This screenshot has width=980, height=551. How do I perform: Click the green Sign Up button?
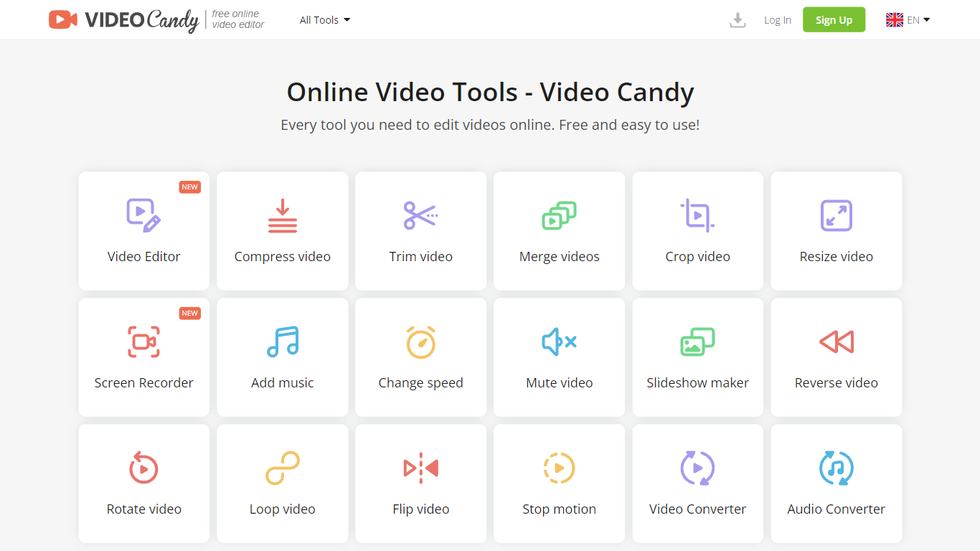coord(834,20)
